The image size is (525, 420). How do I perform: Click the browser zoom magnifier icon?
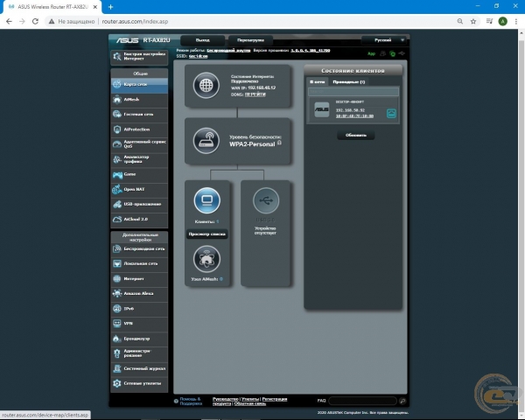[x=460, y=21]
